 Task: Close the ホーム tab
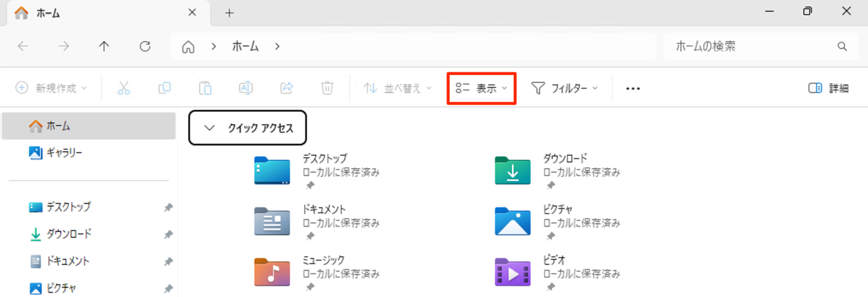(x=192, y=12)
